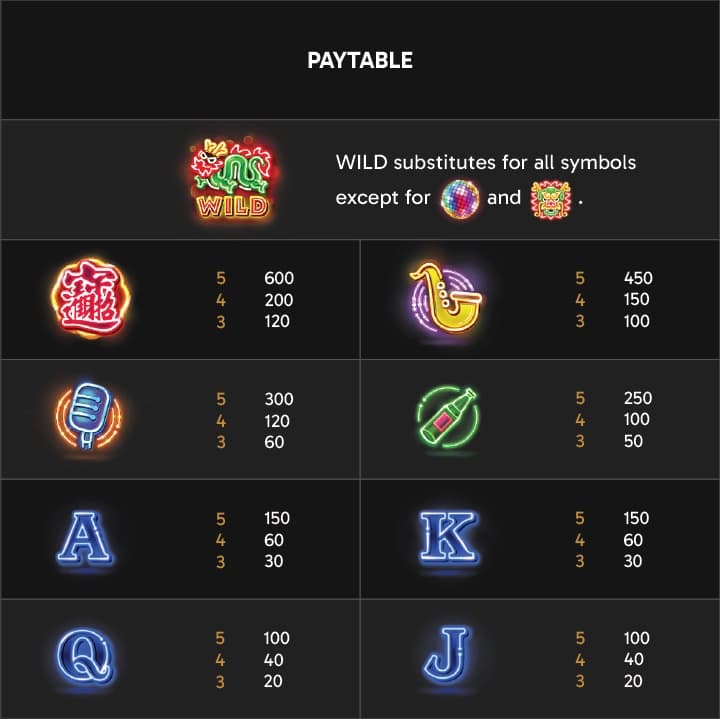
Task: Click the 40 payout for Q symbol
Action: tap(273, 660)
